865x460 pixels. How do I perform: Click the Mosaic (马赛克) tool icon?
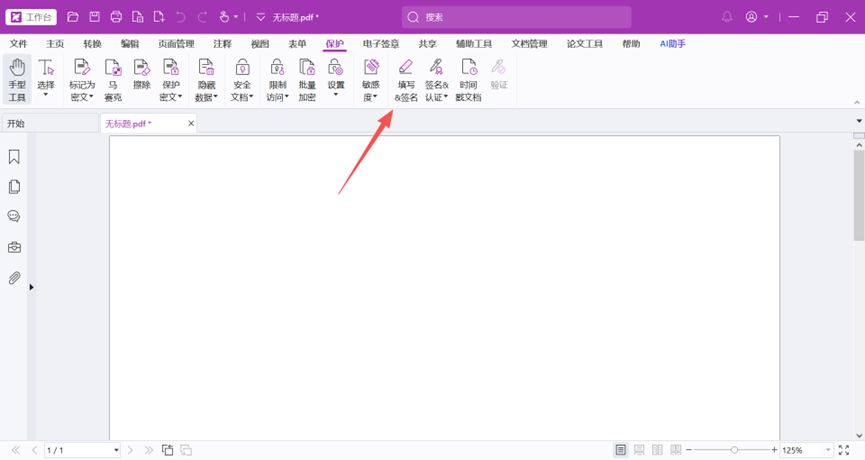[x=113, y=79]
